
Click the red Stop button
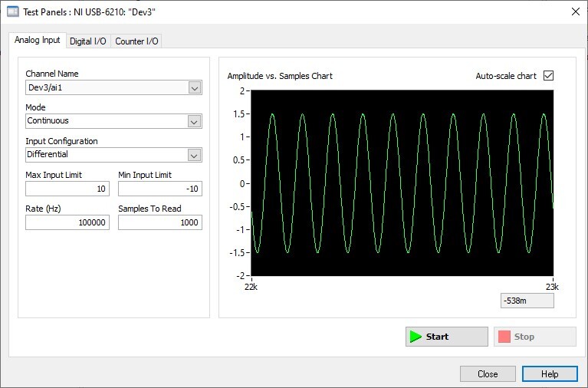[x=534, y=337]
